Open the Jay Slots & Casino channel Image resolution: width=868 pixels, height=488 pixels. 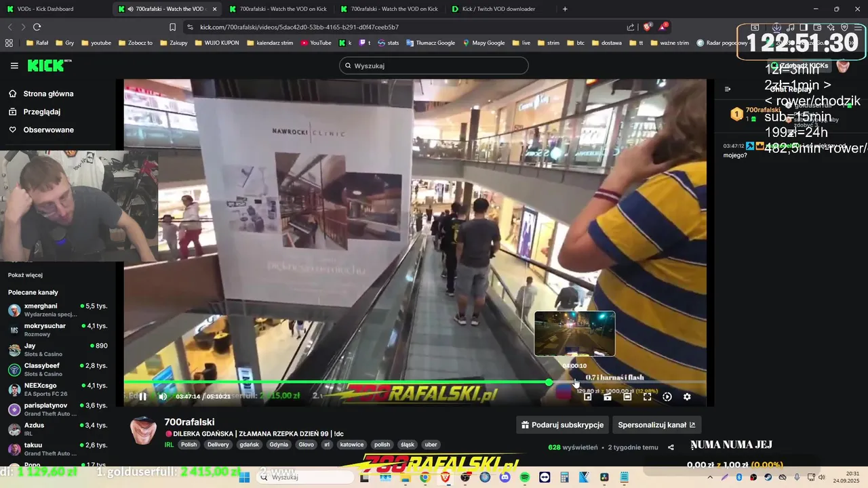(x=58, y=350)
